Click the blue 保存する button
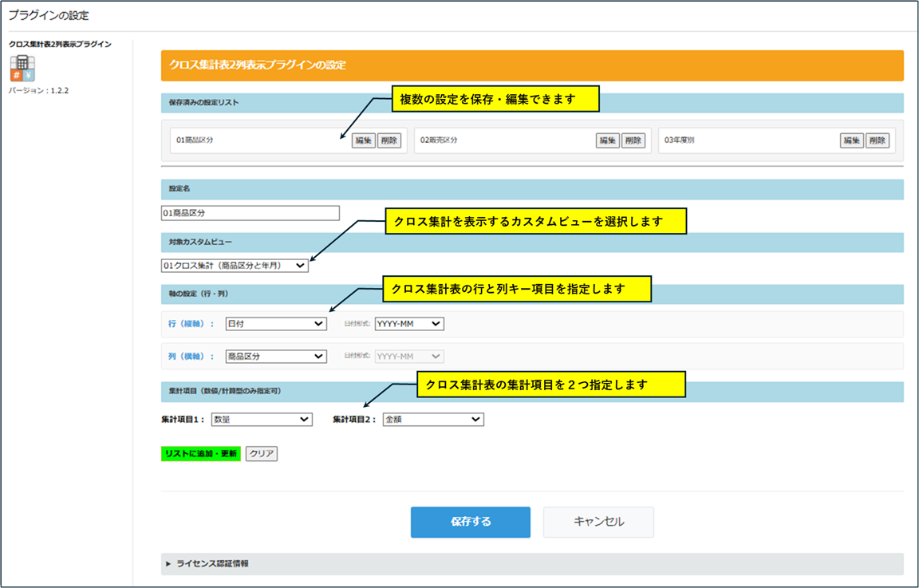919x588 pixels. coord(471,522)
